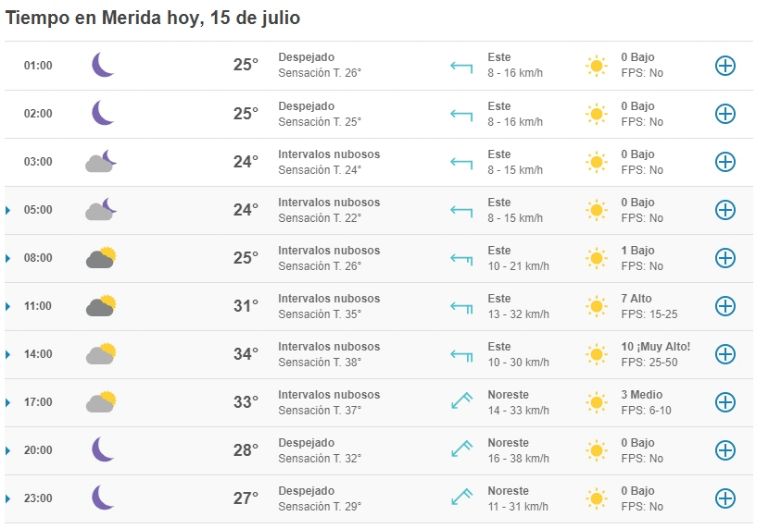This screenshot has width=768, height=528.
Task: Click '10 ¡Muy Alto!' UV index text
Action: (x=655, y=347)
